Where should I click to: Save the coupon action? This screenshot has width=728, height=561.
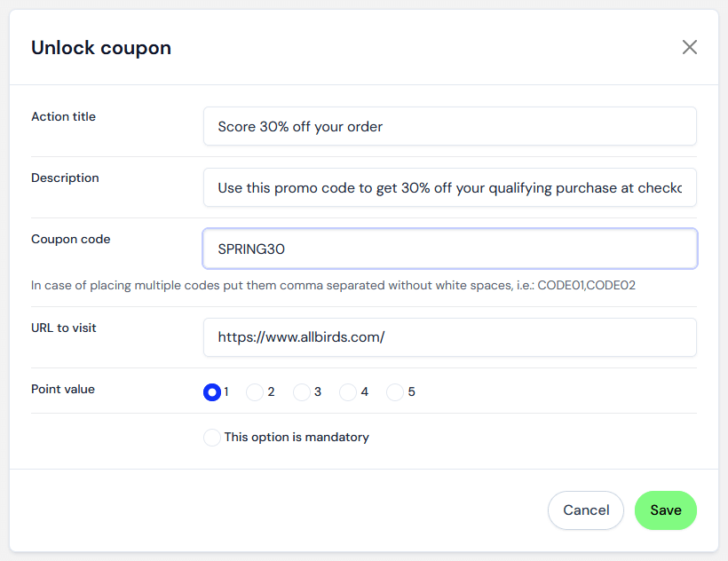click(x=665, y=510)
